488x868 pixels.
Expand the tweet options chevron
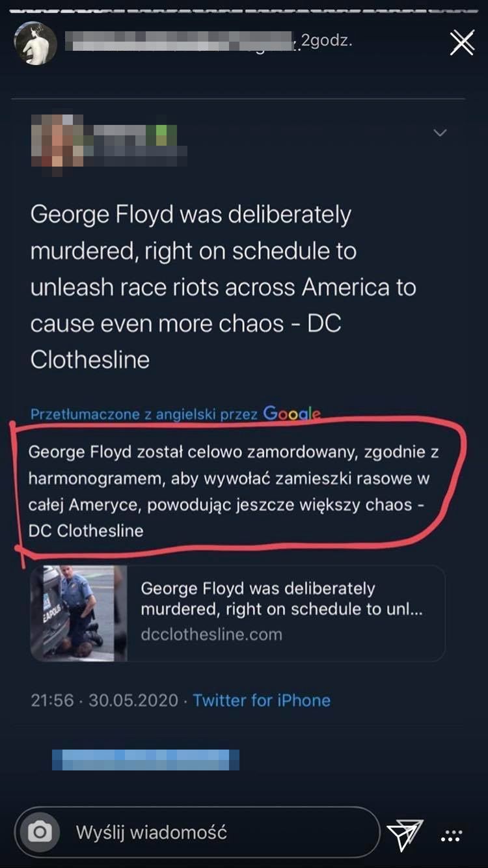[441, 133]
